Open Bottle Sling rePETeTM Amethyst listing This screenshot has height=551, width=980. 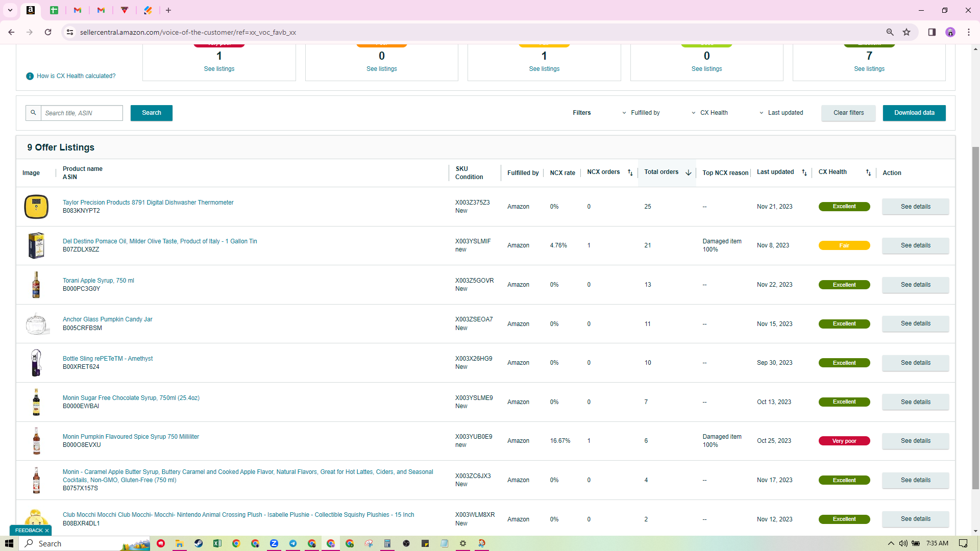tap(108, 359)
